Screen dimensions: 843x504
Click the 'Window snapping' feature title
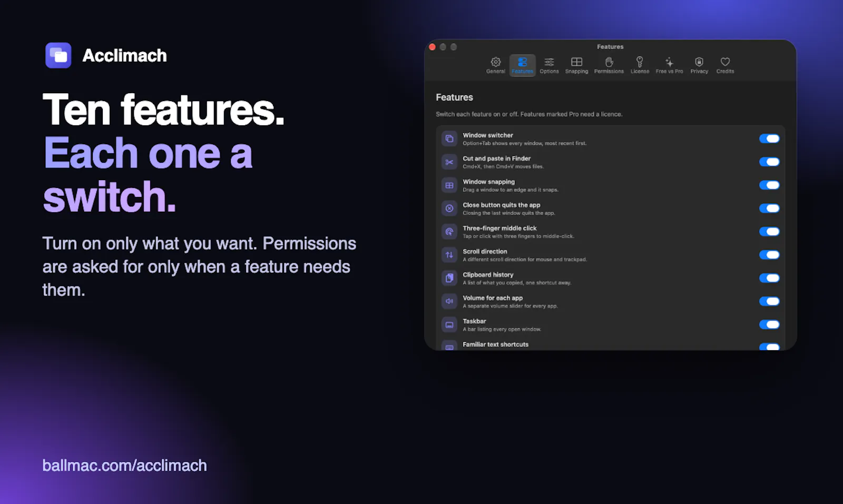point(488,182)
